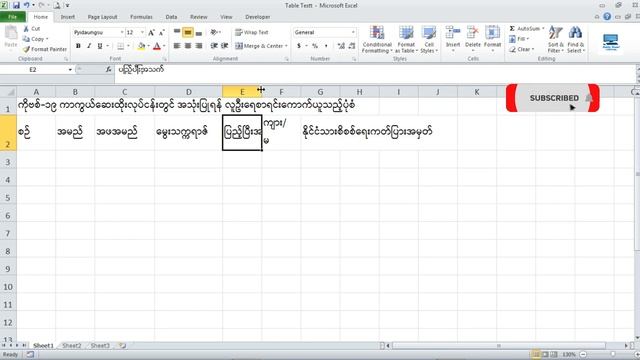
Task: Select the Sheet2 worksheet tab
Action: point(72,345)
